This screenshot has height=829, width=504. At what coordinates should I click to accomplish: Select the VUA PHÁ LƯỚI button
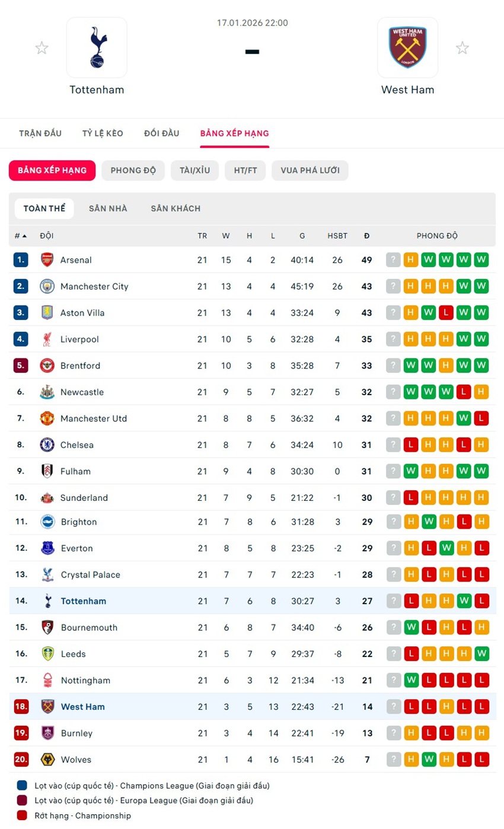tap(310, 170)
